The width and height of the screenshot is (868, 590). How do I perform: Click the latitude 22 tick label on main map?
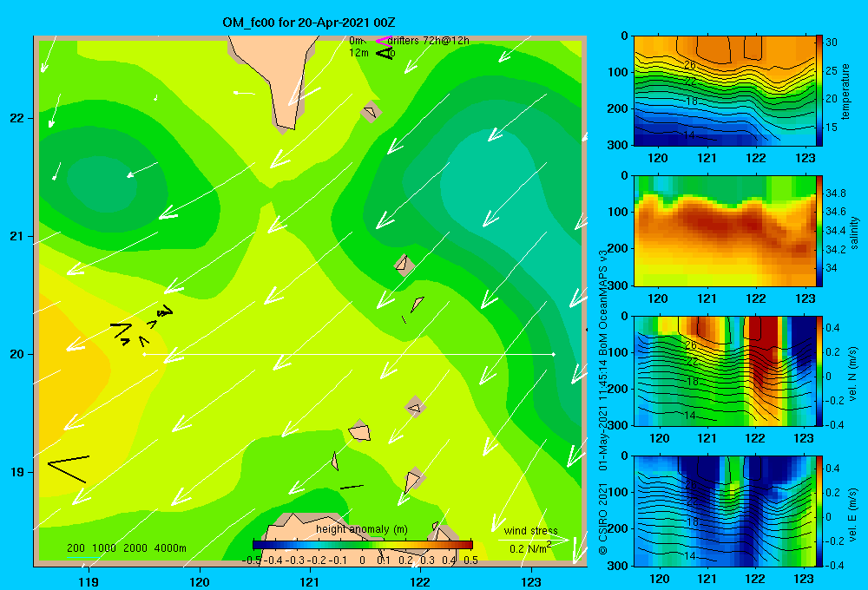coord(17,119)
